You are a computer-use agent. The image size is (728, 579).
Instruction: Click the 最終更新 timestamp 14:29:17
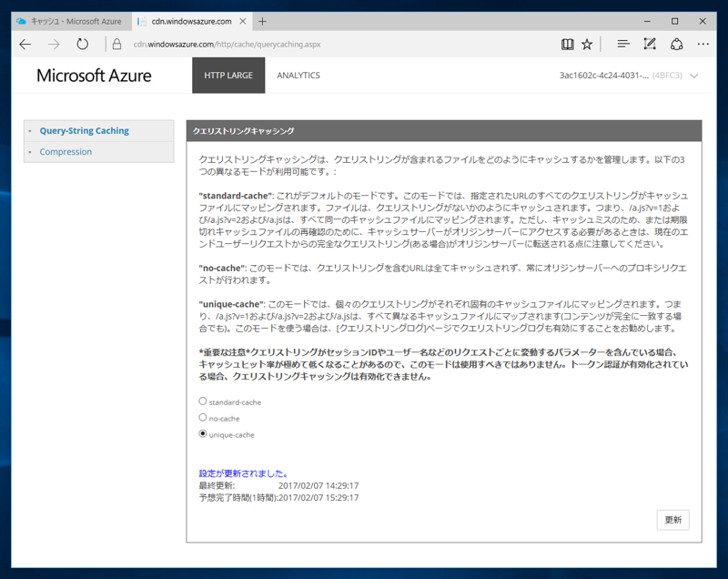point(318,485)
